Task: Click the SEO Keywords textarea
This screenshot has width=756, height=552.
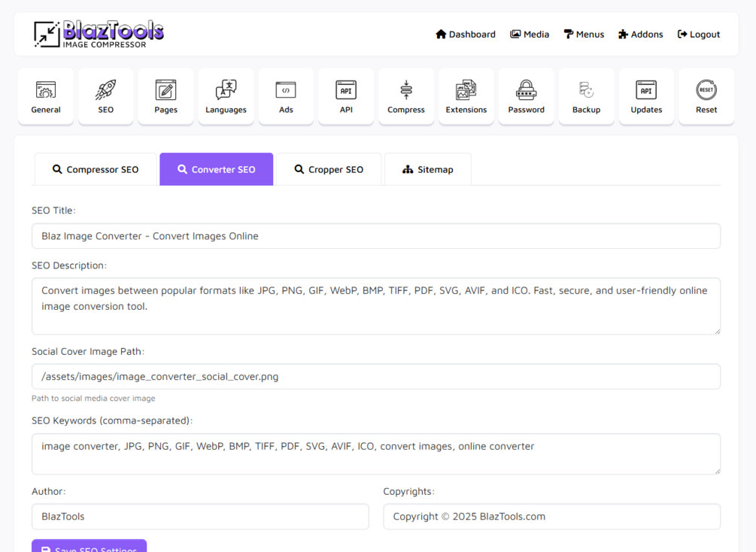Action: click(x=376, y=453)
